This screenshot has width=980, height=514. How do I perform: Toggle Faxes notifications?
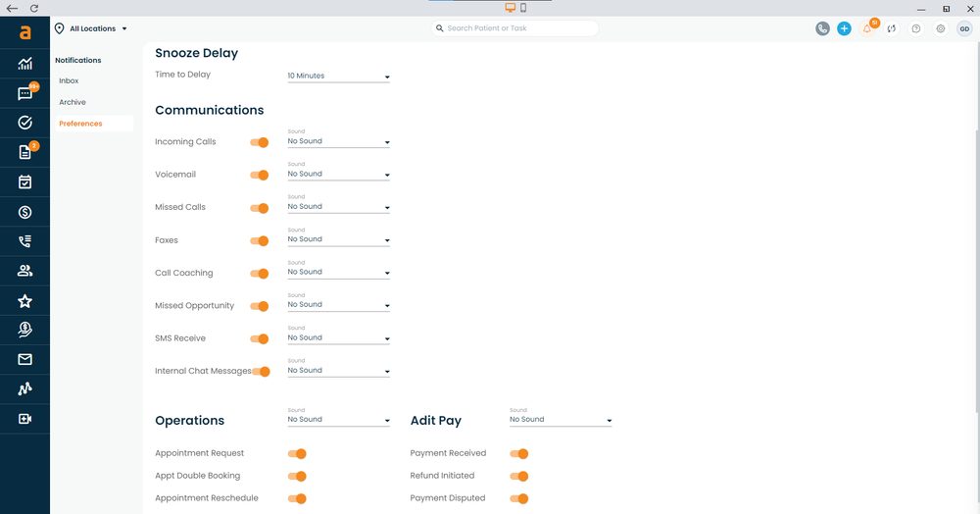pos(260,240)
